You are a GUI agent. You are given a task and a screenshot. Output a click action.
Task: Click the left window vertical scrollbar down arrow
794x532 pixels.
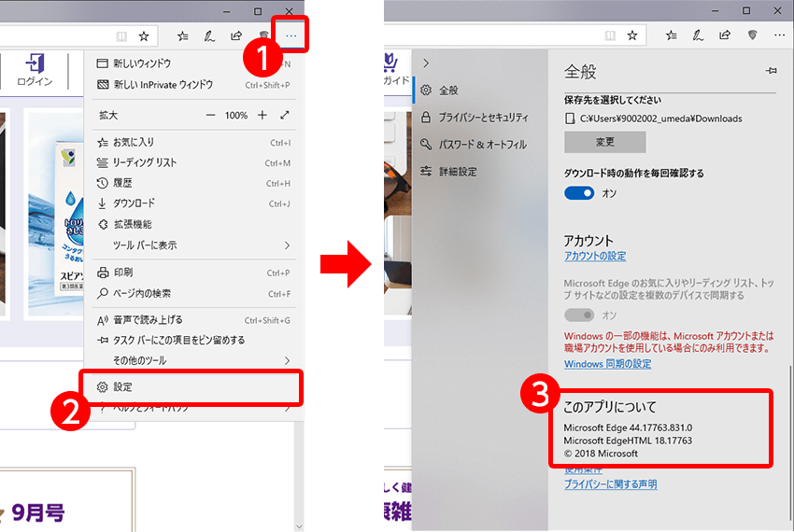pos(299,526)
